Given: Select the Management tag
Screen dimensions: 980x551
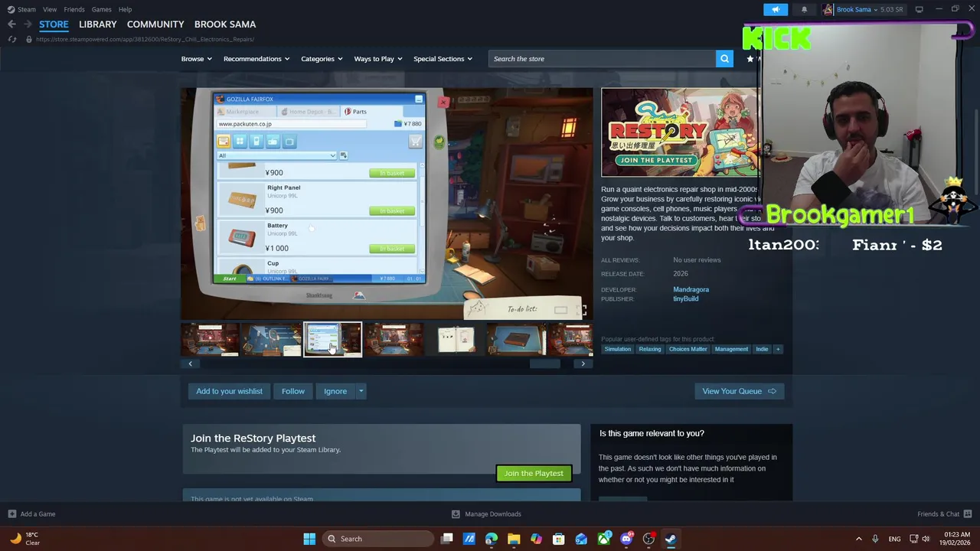Looking at the screenshot, I should coord(731,349).
